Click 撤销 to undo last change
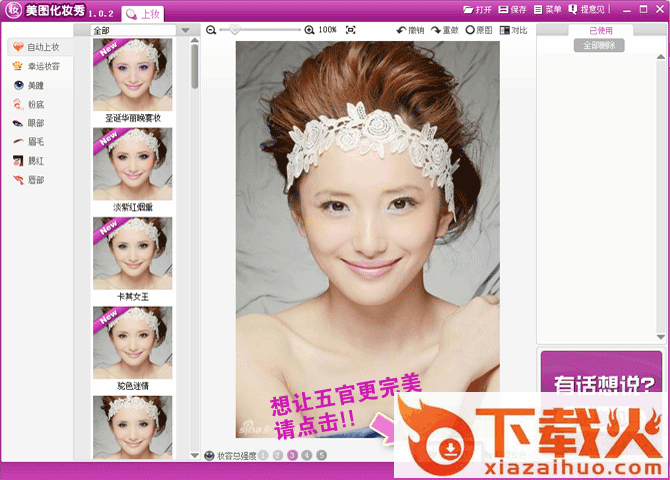670x480 pixels. coord(410,31)
